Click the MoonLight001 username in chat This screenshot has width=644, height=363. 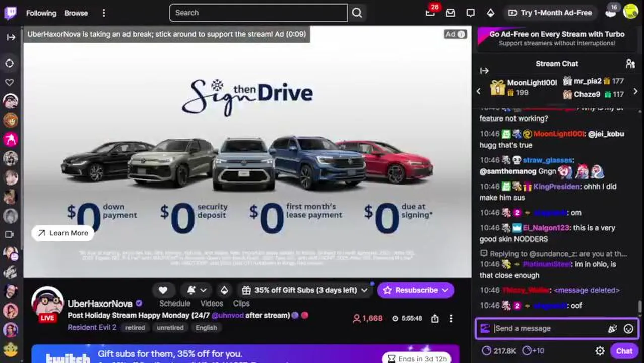coord(558,134)
